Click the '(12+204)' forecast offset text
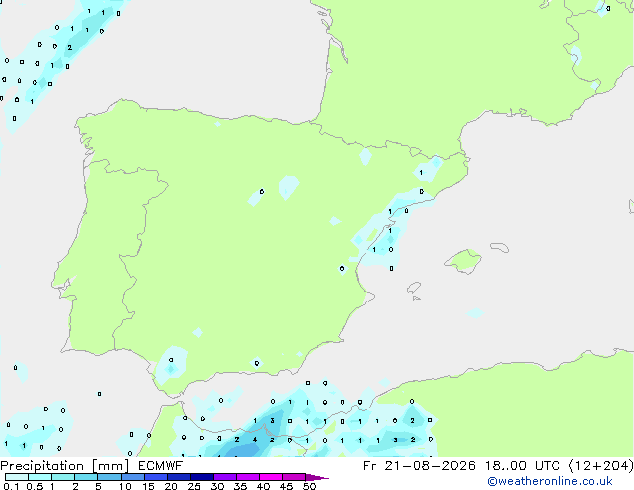634x490 pixels. point(601,466)
